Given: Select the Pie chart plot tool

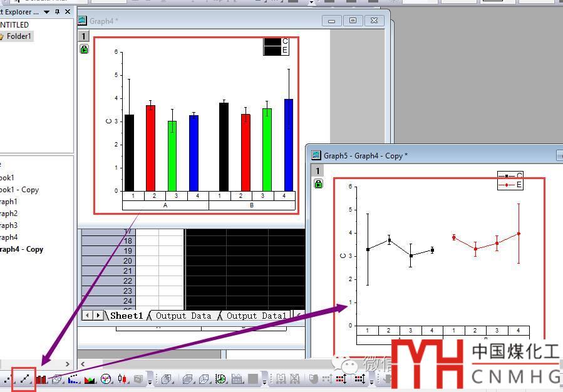Looking at the screenshot, I should coord(106,379).
